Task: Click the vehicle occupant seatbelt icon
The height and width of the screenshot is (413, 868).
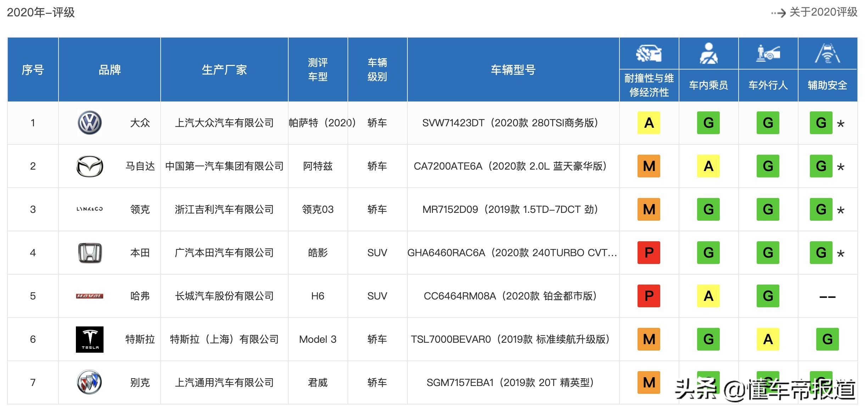Action: pyautogui.click(x=708, y=54)
